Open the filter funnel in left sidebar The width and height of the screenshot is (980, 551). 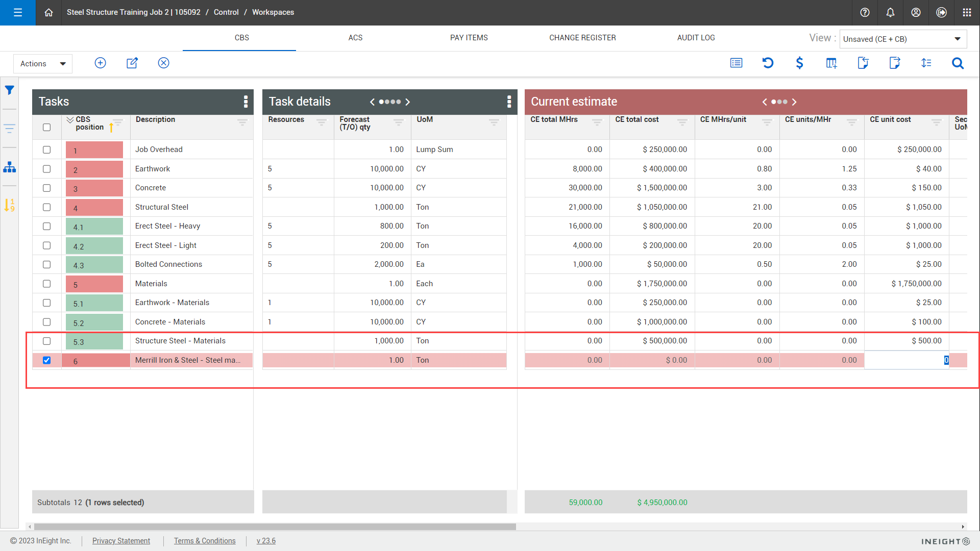(10, 90)
